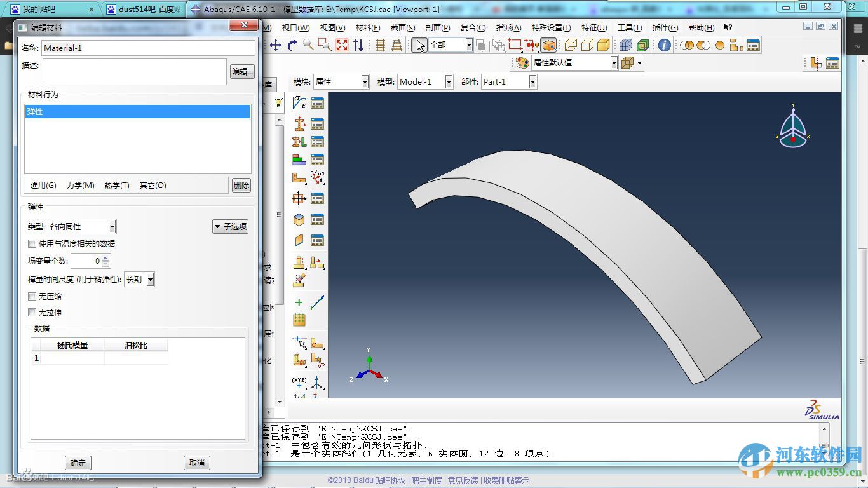The image size is (868, 488).
Task: Click the Create Datum Point plus icon
Action: [299, 302]
